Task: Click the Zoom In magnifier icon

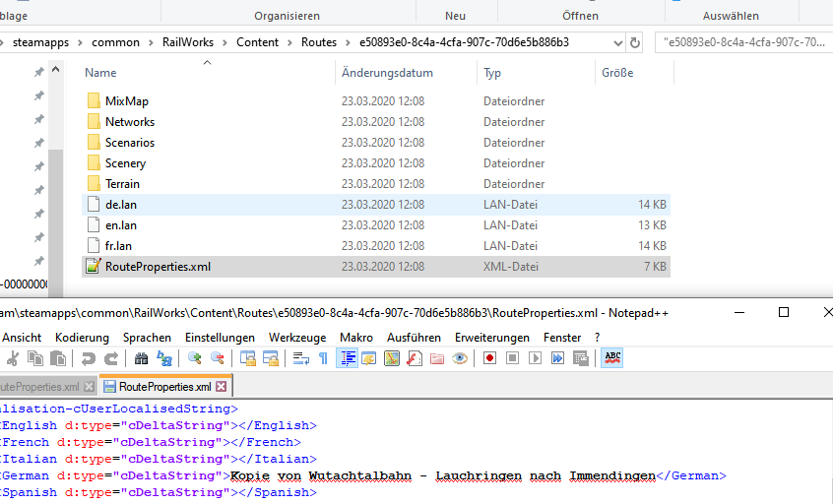Action: (x=195, y=358)
